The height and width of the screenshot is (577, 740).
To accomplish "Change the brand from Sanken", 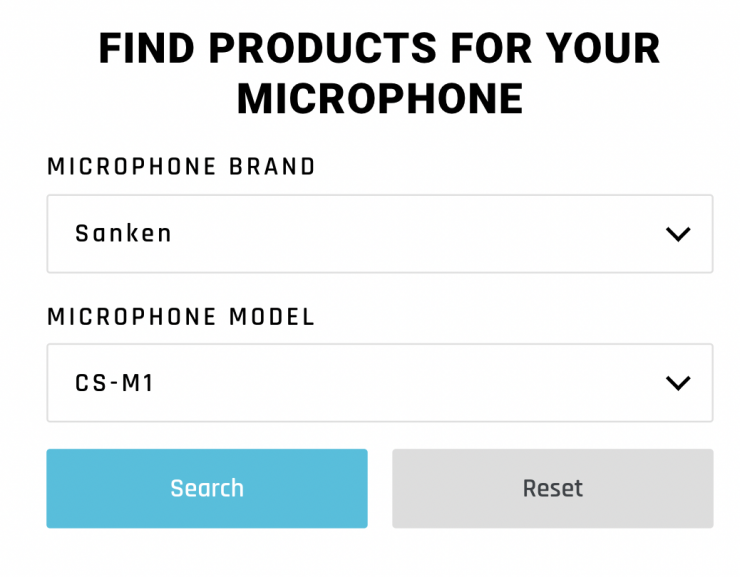I will point(379,234).
